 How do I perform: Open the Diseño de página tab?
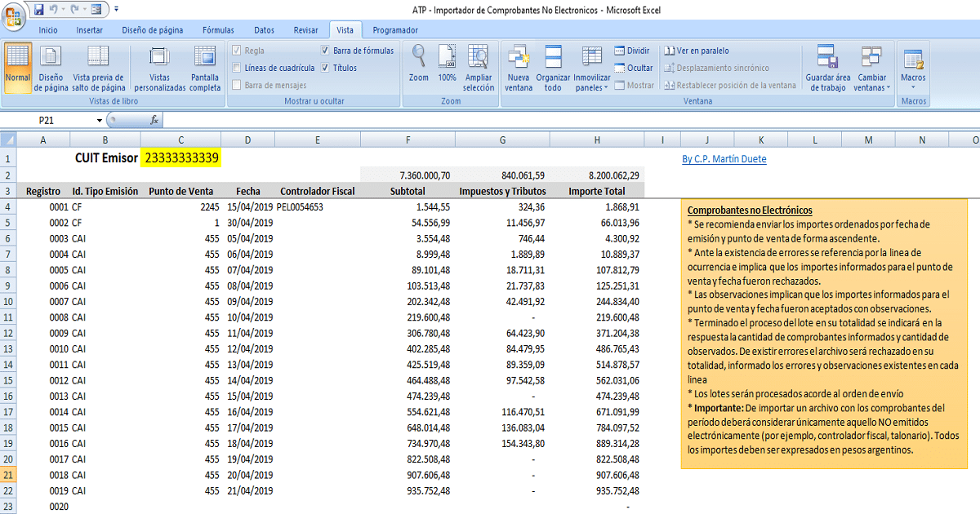tap(153, 30)
